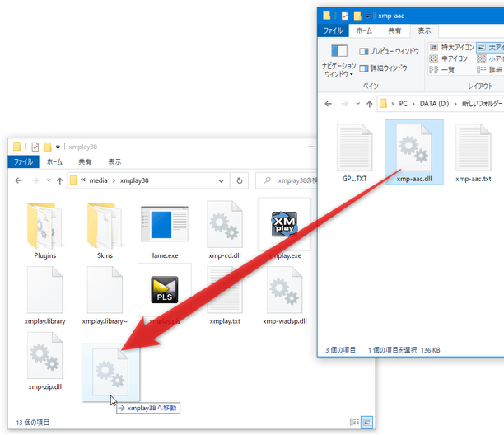Image resolution: width=504 pixels, height=435 pixels.
Task: Expand path chevron before PC in xmp-aac
Action: coord(393,104)
